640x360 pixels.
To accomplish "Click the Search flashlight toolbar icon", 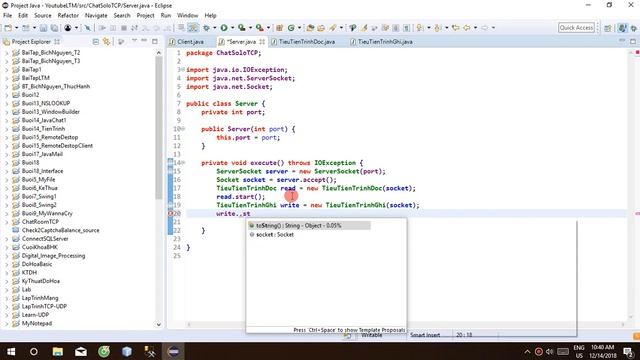I will (x=333, y=28).
